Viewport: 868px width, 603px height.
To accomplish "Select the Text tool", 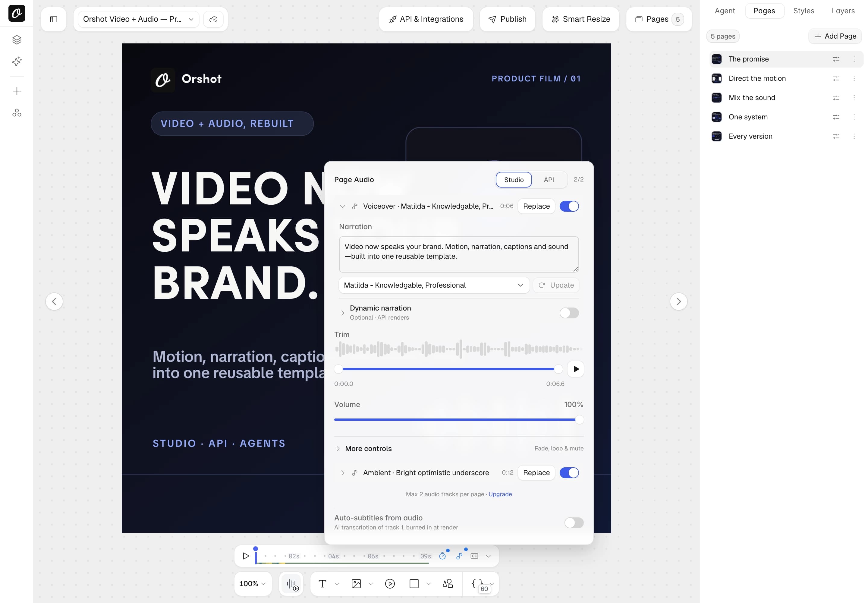I will click(x=322, y=584).
